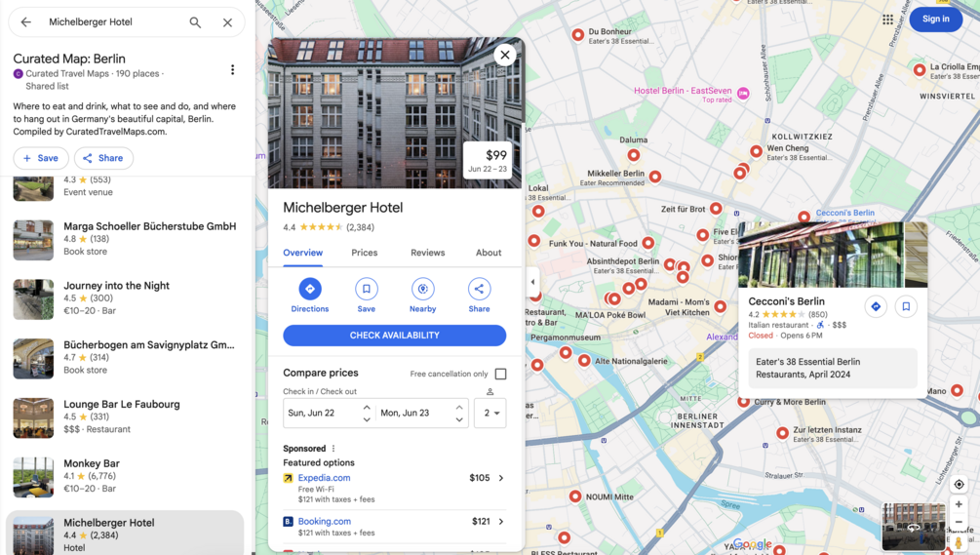Screen dimensions: 980x555
Task: Click the Hostel Berlin - EastSeven pink marker
Action: coord(743,94)
